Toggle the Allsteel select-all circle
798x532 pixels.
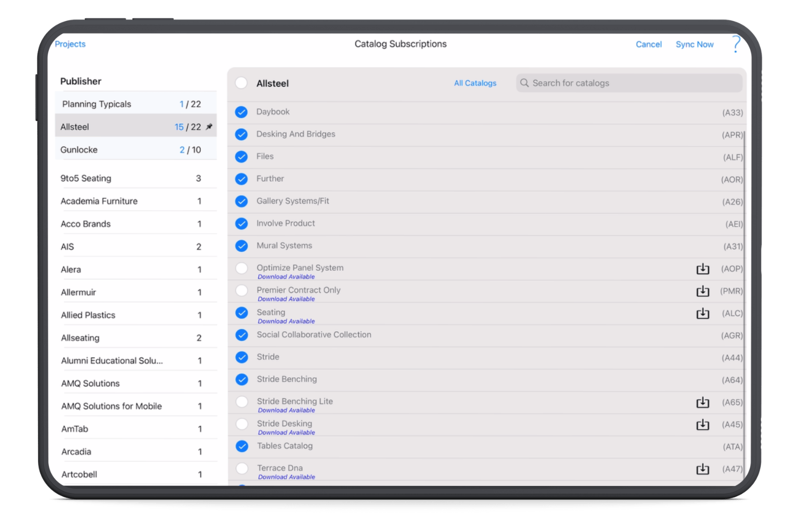coord(241,83)
